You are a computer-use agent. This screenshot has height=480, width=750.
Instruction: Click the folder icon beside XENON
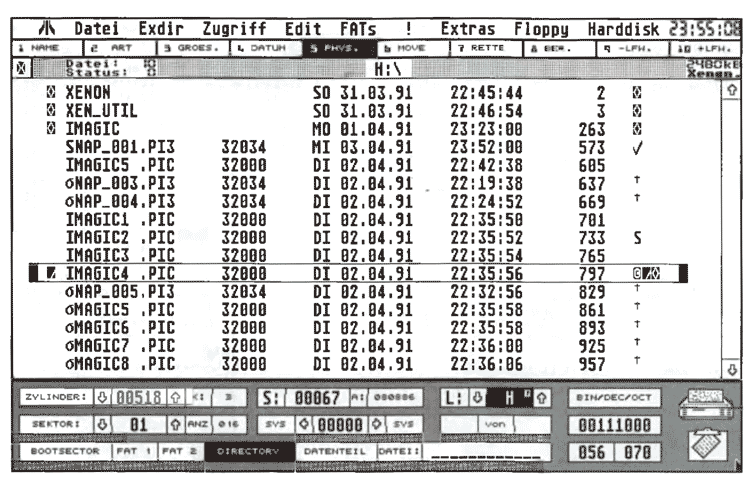50,90
